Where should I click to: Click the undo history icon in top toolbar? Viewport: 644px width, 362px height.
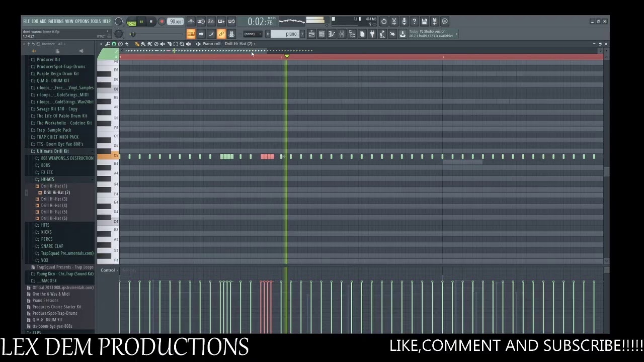pos(384,21)
